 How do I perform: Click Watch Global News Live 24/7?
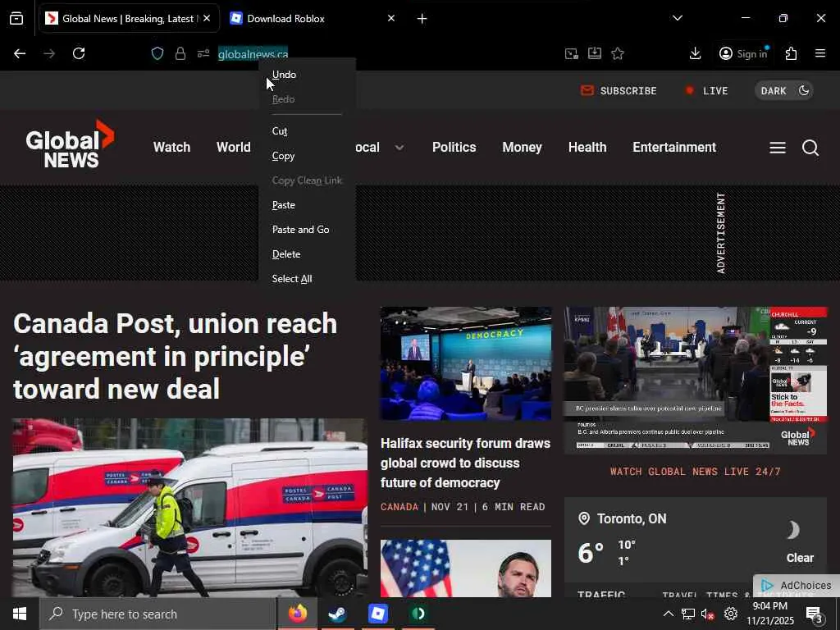coord(696,472)
